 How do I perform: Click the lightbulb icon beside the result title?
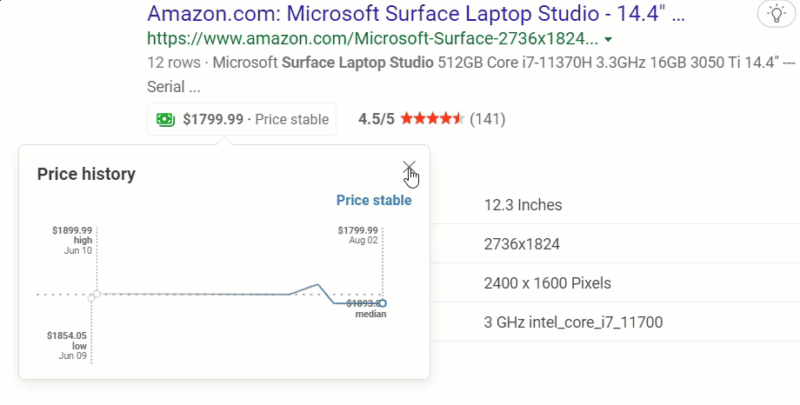coord(773,14)
